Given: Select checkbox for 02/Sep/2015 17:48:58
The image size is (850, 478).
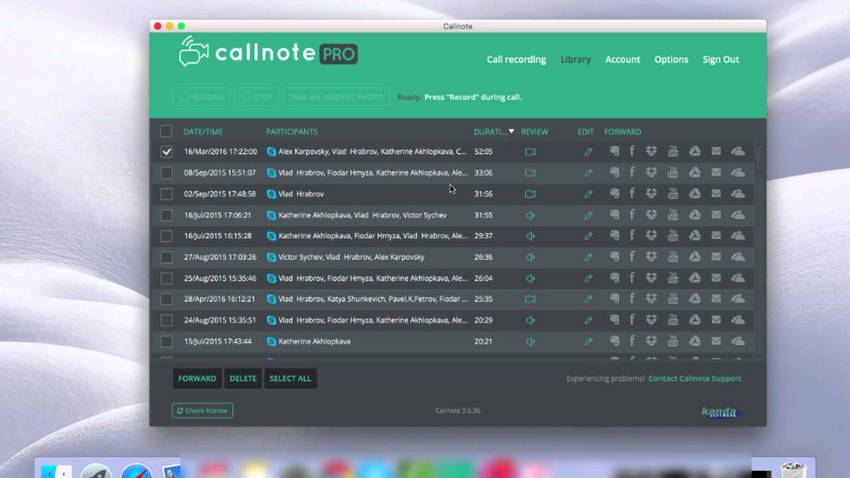Looking at the screenshot, I should 166,194.
